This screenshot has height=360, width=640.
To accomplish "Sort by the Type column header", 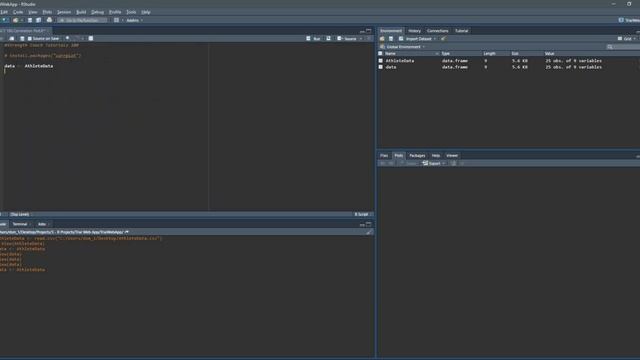I will point(446,53).
